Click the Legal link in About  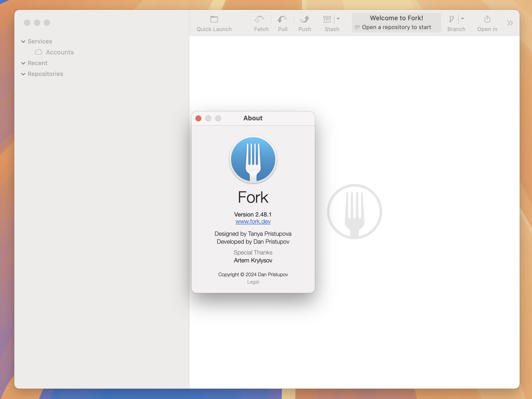(253, 281)
